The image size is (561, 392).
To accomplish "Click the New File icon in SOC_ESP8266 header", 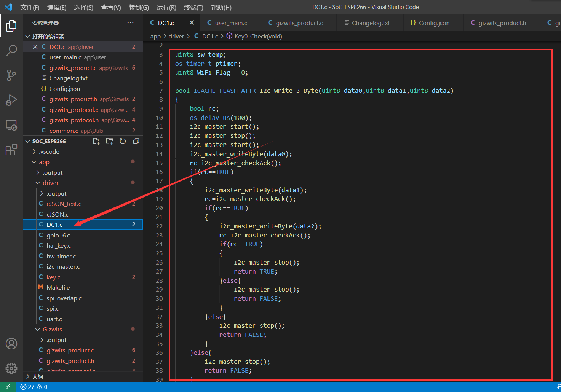I will click(96, 141).
